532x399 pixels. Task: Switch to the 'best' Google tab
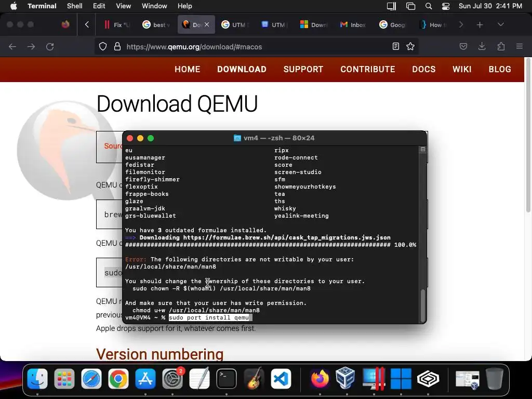click(156, 24)
